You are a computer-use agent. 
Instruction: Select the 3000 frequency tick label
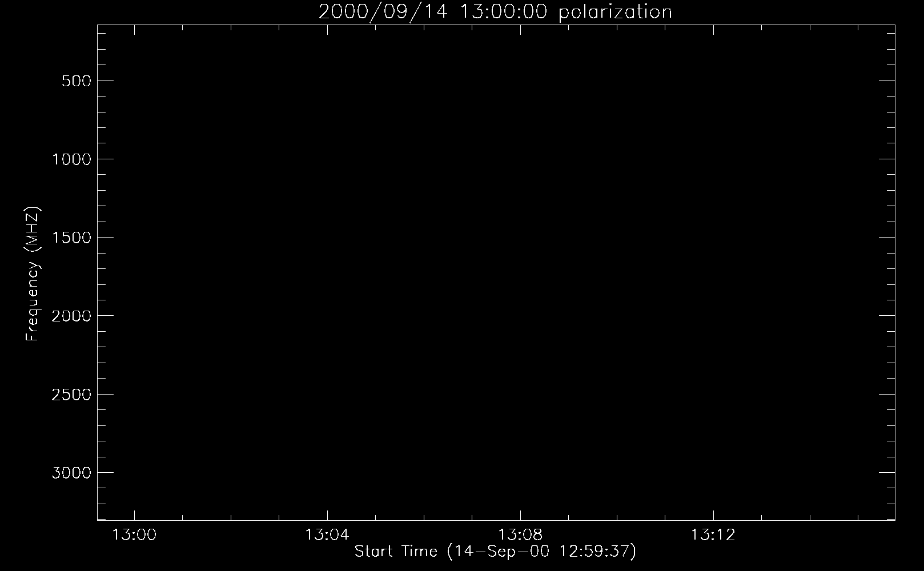71,473
